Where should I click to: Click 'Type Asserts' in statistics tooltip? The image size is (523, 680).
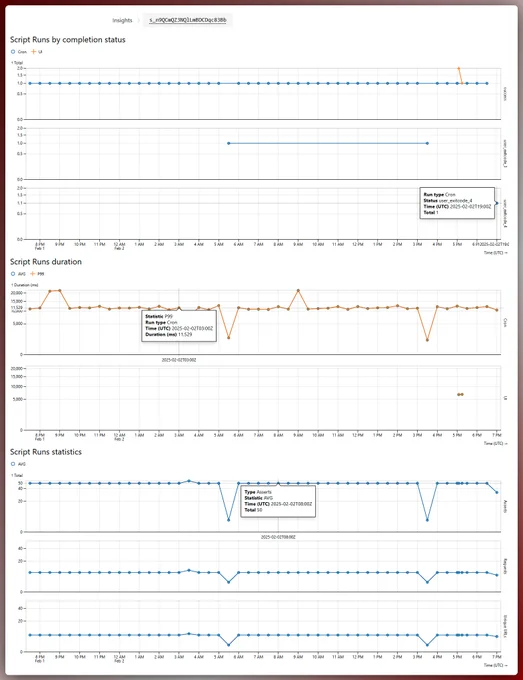258,492
